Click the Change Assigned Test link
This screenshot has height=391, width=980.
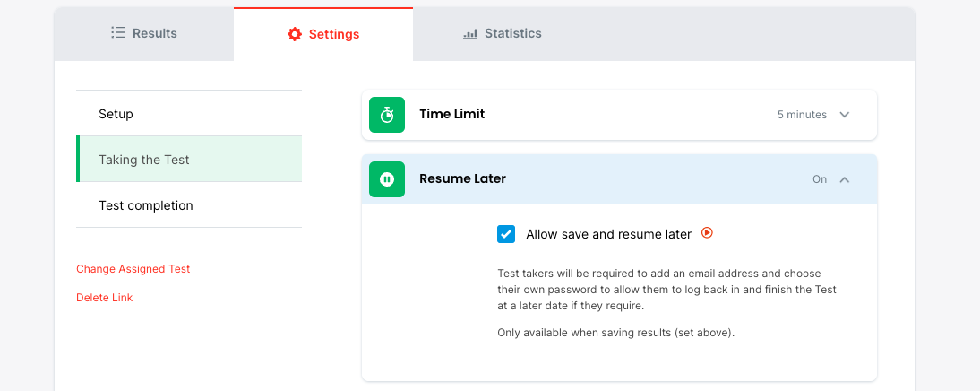133,269
